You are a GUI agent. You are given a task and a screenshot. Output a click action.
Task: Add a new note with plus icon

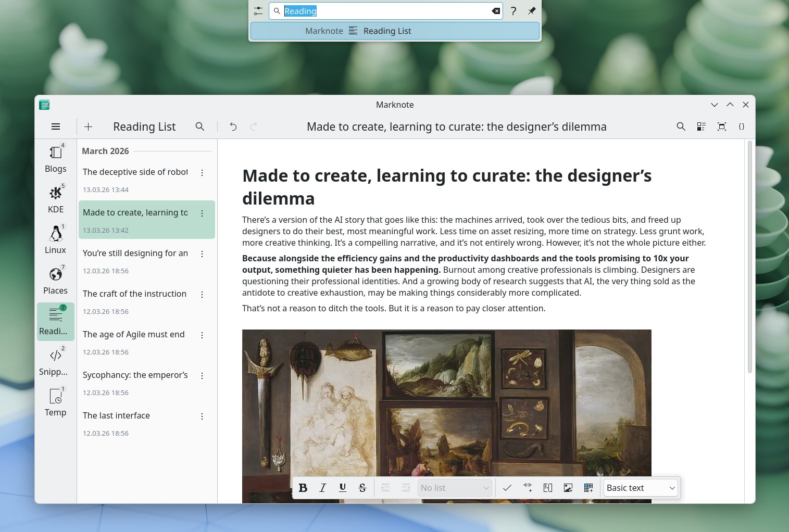(x=89, y=126)
